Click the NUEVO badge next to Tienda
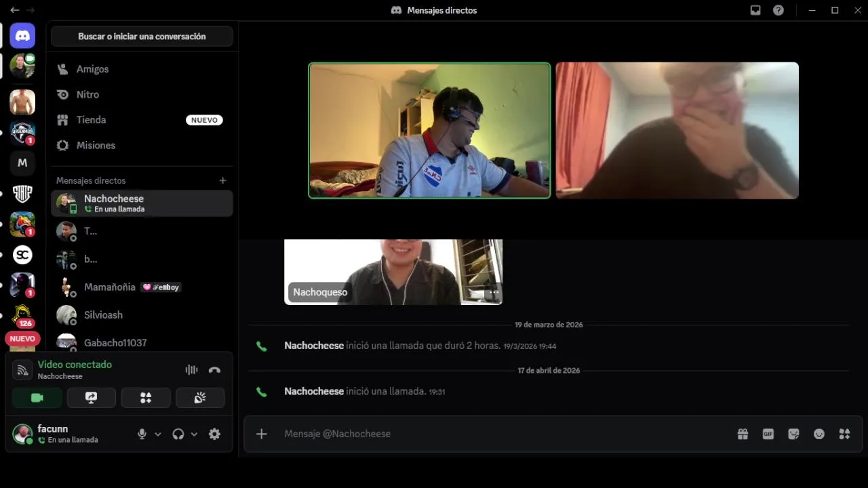 click(x=204, y=120)
